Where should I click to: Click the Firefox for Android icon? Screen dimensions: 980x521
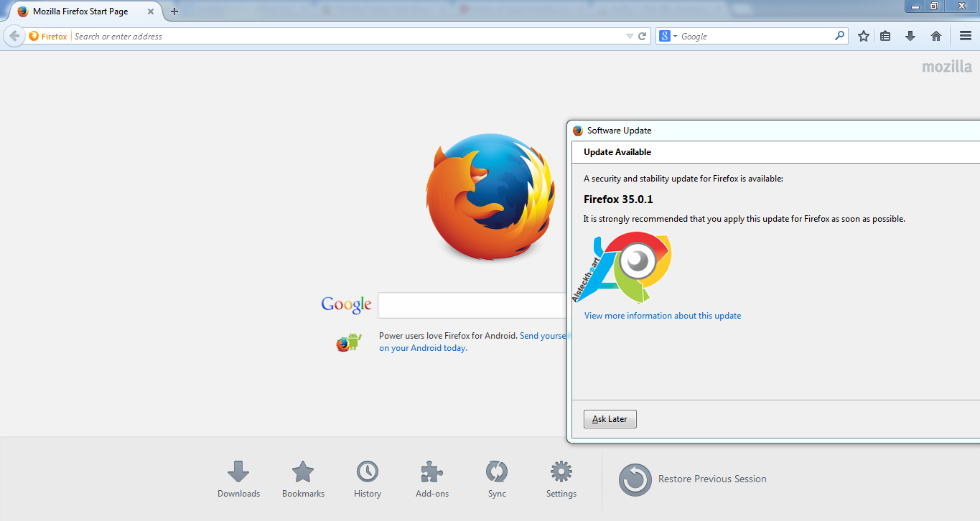pyautogui.click(x=349, y=342)
